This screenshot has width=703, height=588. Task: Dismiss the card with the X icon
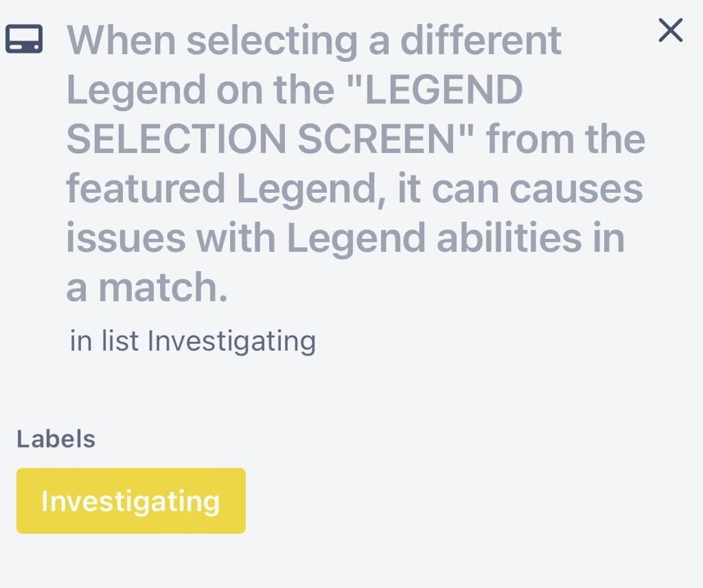pos(670,30)
